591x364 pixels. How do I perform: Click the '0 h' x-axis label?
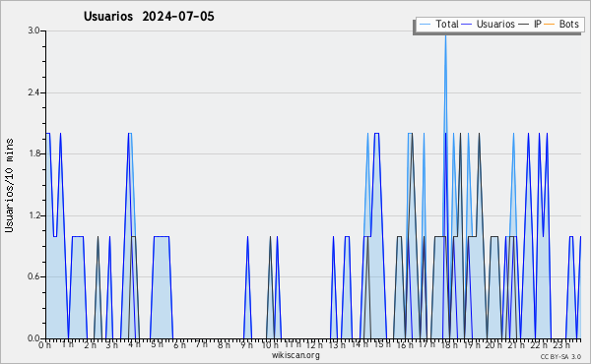[x=45, y=344]
